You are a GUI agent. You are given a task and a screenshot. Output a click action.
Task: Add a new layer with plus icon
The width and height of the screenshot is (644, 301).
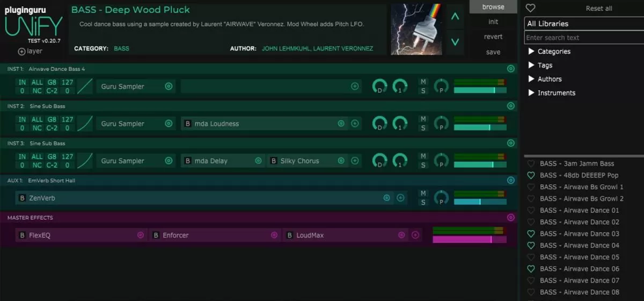tap(21, 52)
